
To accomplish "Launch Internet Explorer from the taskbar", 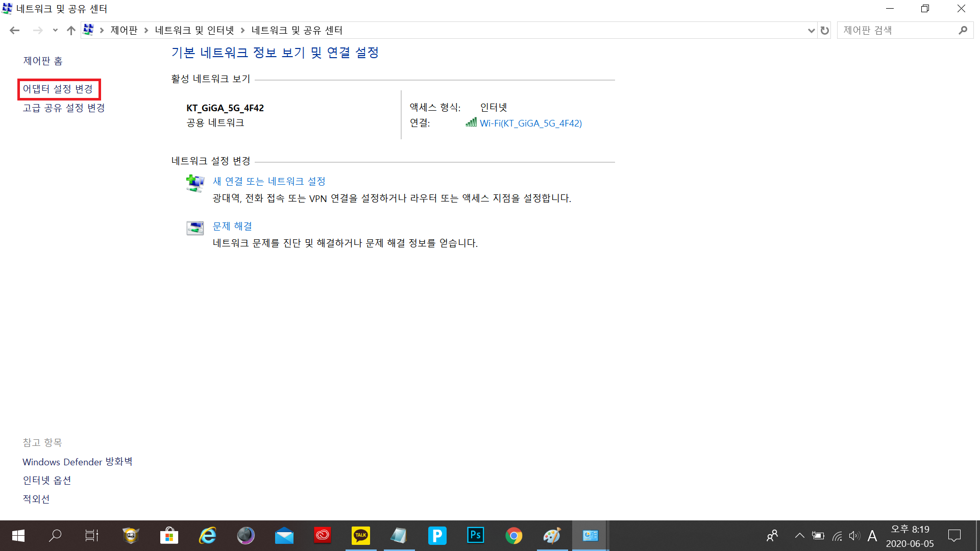I will (207, 536).
